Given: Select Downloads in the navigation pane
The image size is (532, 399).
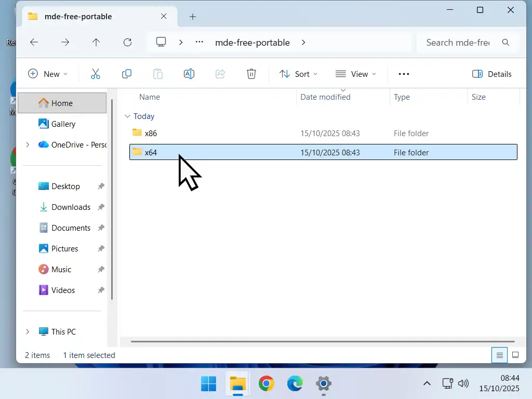Looking at the screenshot, I should [x=71, y=207].
